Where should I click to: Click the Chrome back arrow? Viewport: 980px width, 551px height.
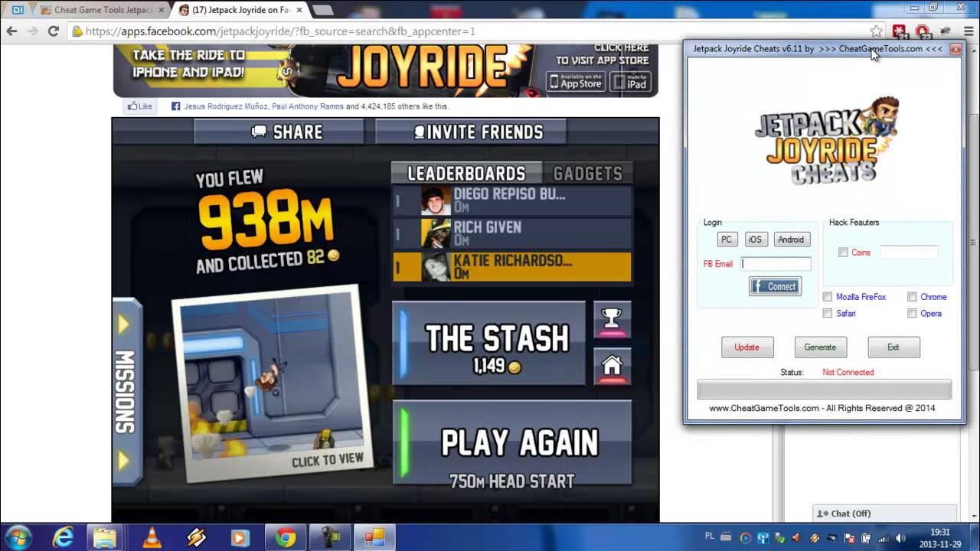click(11, 31)
